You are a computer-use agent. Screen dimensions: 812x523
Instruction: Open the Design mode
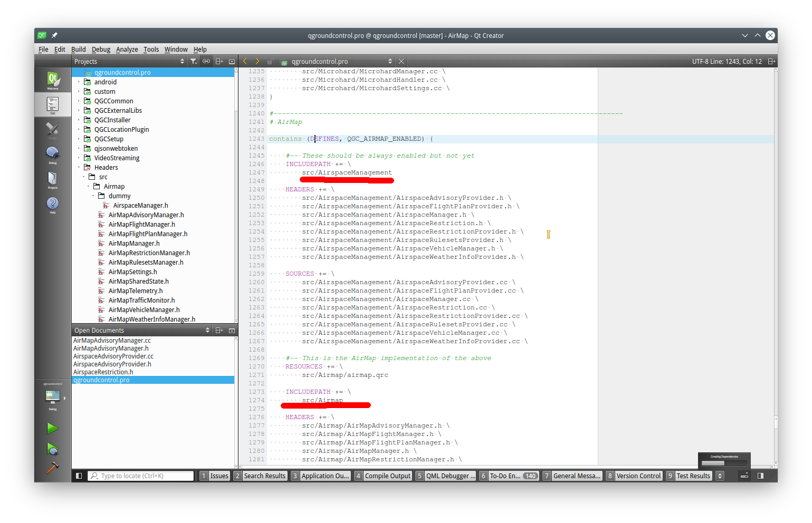click(53, 130)
